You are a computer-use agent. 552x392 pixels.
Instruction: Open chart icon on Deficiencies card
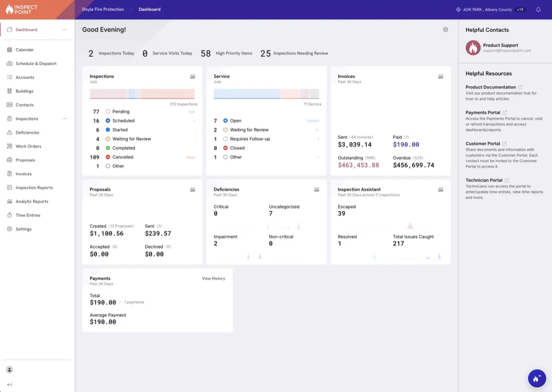pyautogui.click(x=317, y=190)
